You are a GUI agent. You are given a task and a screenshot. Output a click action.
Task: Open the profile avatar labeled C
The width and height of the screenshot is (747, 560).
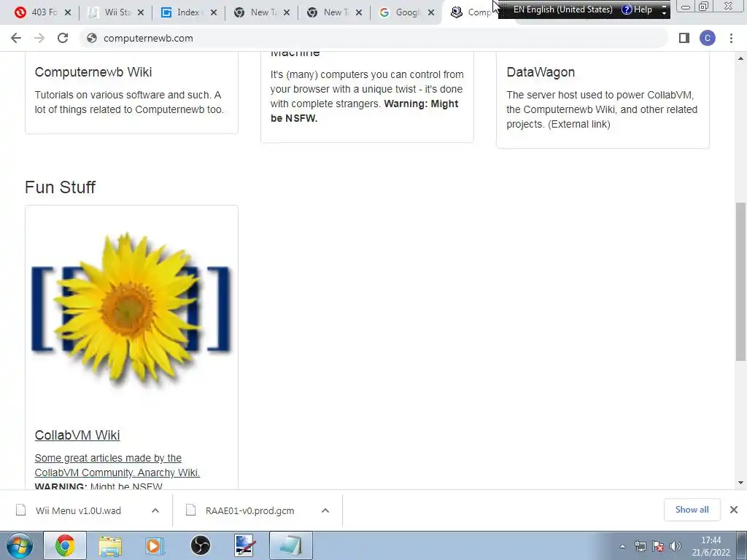[x=708, y=38]
